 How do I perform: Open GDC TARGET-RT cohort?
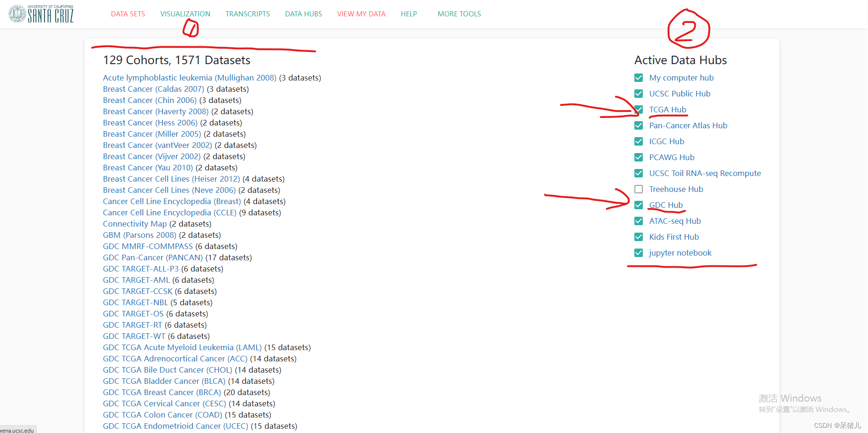pyautogui.click(x=132, y=325)
